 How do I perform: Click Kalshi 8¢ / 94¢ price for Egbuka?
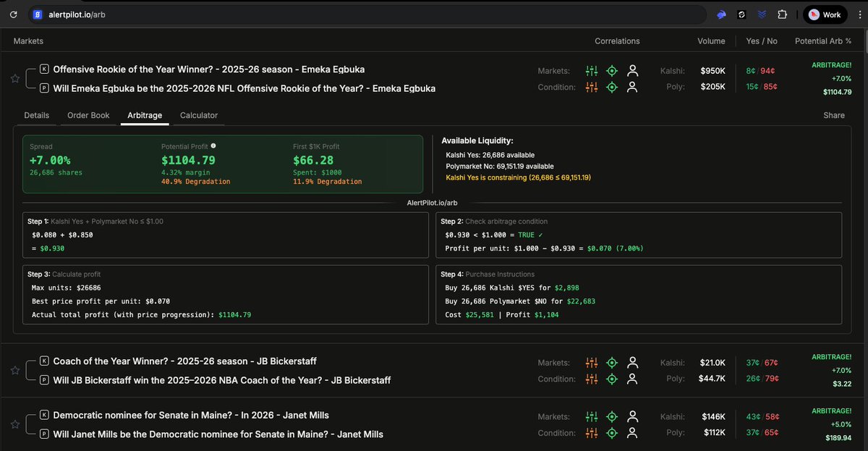(761, 71)
